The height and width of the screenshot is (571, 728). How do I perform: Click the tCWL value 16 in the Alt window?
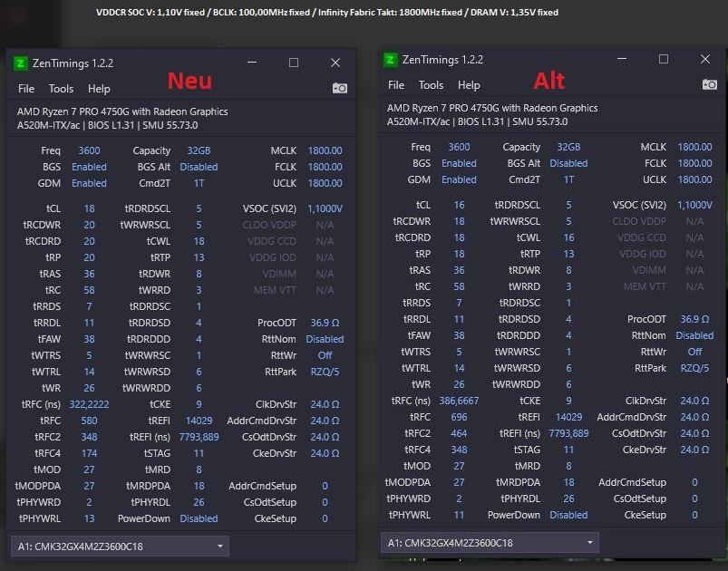click(568, 237)
